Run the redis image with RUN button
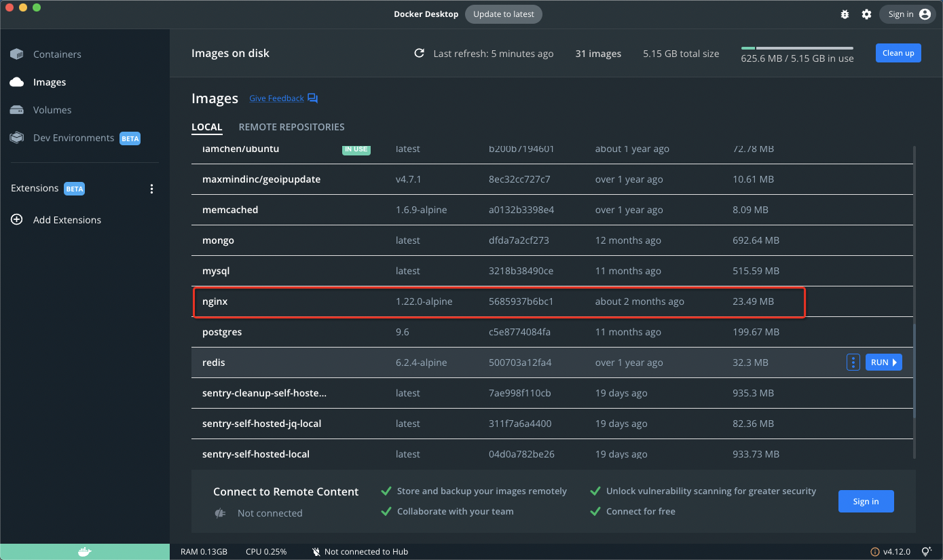The width and height of the screenshot is (943, 560). [884, 362]
